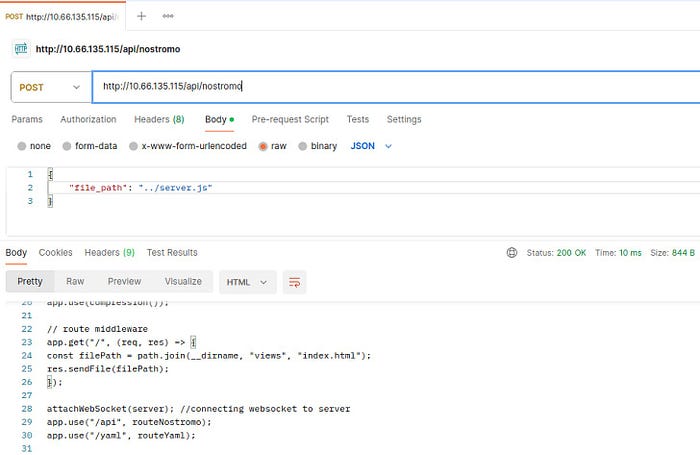The height and width of the screenshot is (455, 700).
Task: Select the Preview response view
Action: (x=124, y=282)
